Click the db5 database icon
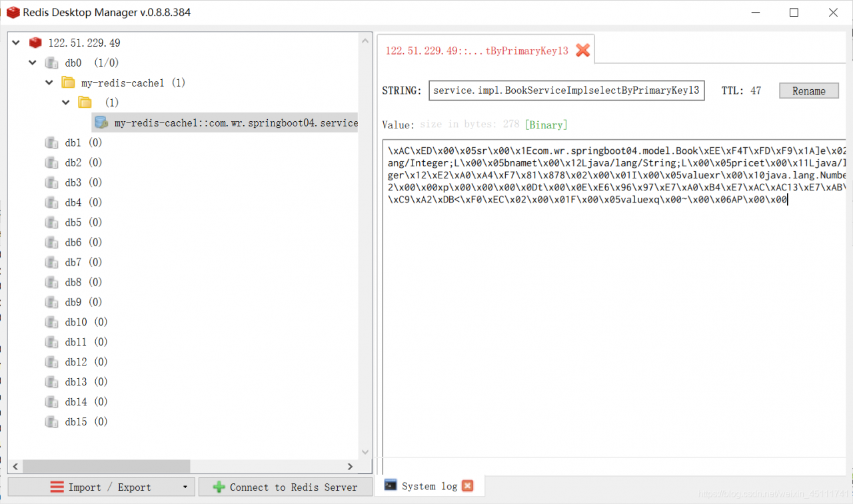 pos(52,222)
